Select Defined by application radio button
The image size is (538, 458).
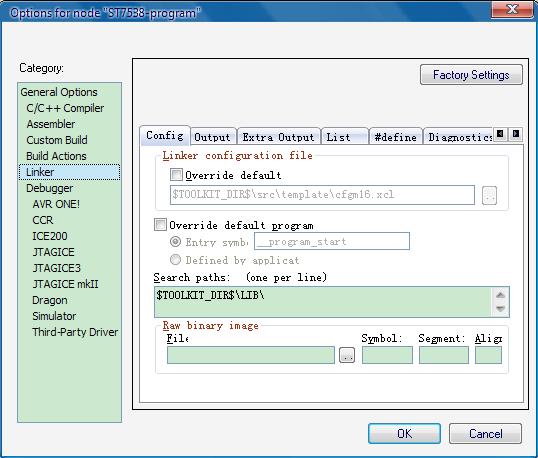(175, 259)
